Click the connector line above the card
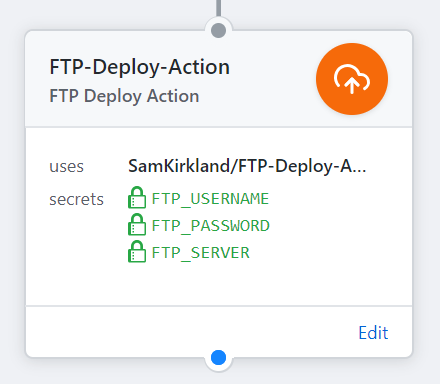440x384 pixels. 218,8
